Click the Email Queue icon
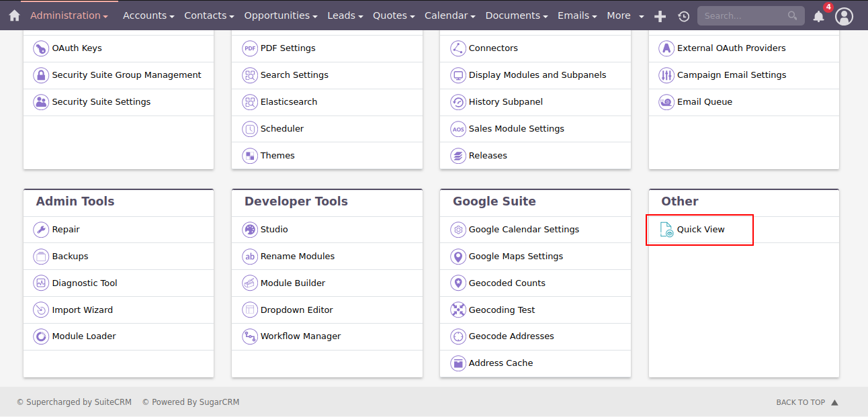Screen dimensions: 868x417 666,102
